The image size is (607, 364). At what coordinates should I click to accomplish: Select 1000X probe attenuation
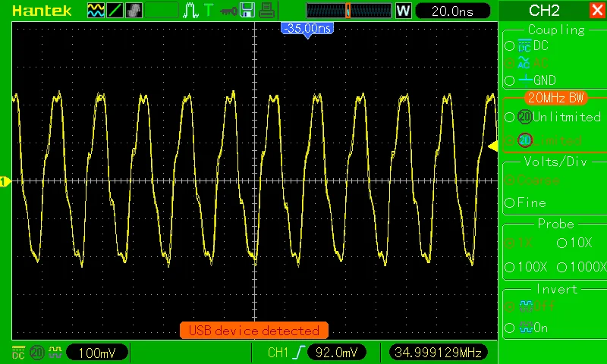click(x=581, y=267)
